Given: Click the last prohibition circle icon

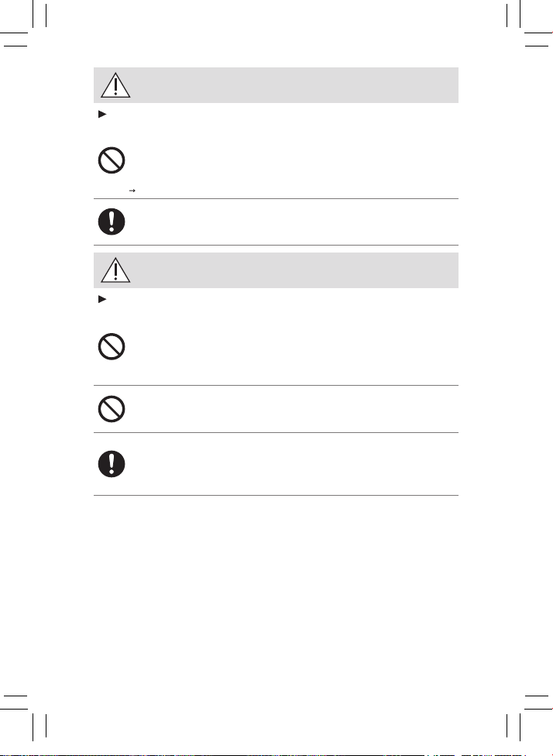Looking at the screenshot, I should pyautogui.click(x=112, y=409).
